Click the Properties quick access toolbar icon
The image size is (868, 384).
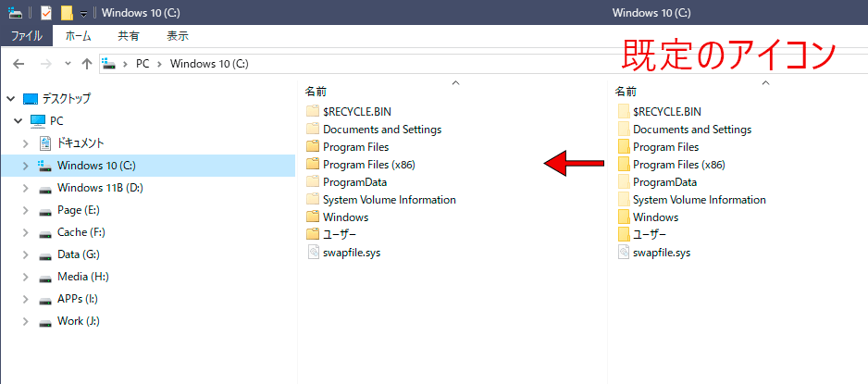pos(46,13)
